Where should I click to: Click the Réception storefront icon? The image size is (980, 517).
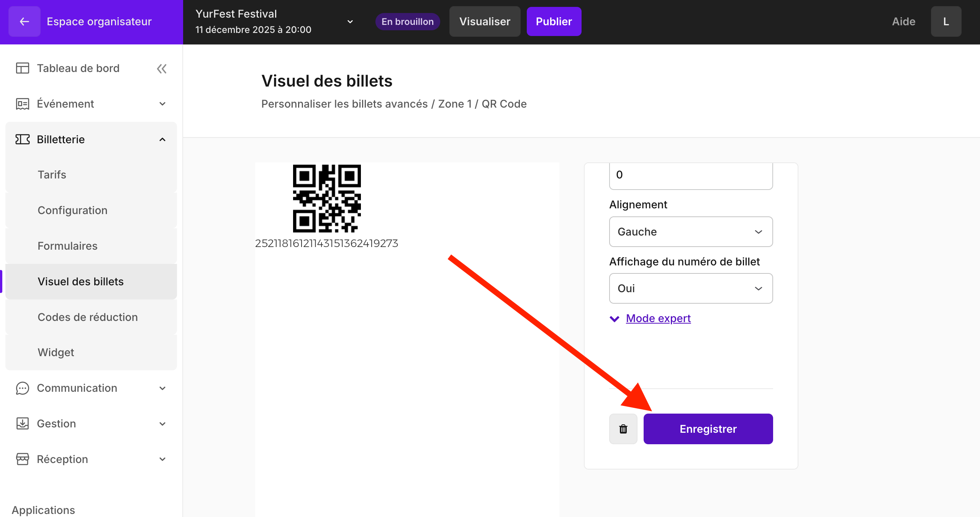[22, 459]
